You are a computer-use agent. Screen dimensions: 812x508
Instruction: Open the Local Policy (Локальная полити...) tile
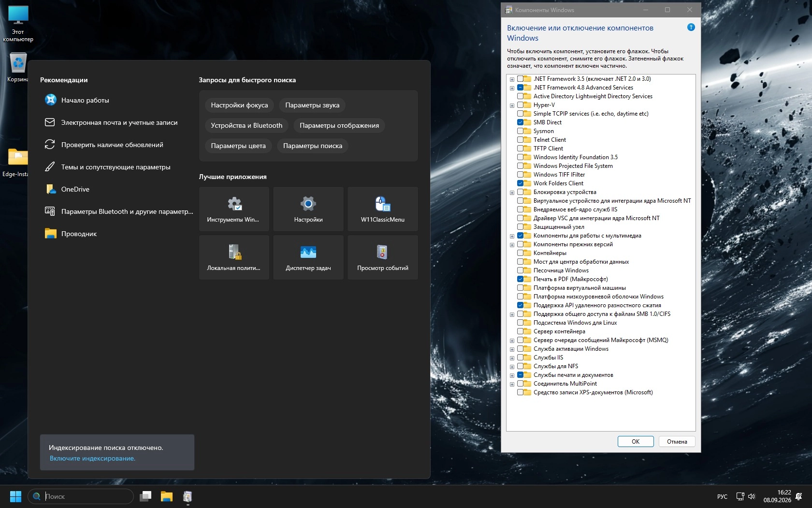click(x=234, y=257)
